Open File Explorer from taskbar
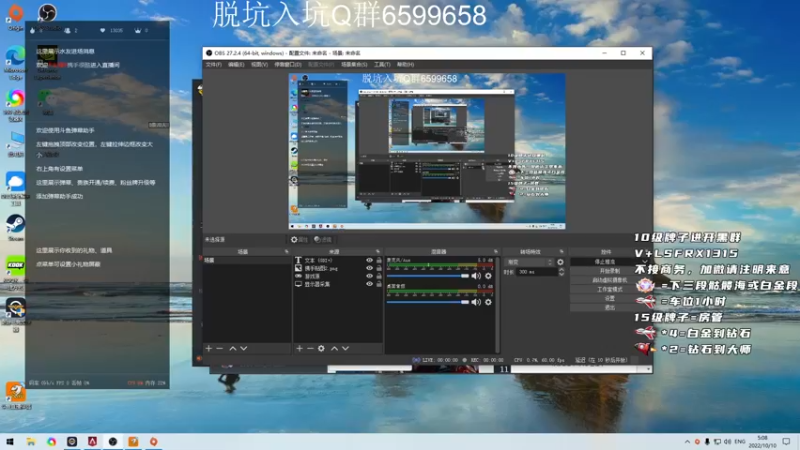The image size is (800, 450). (31, 441)
